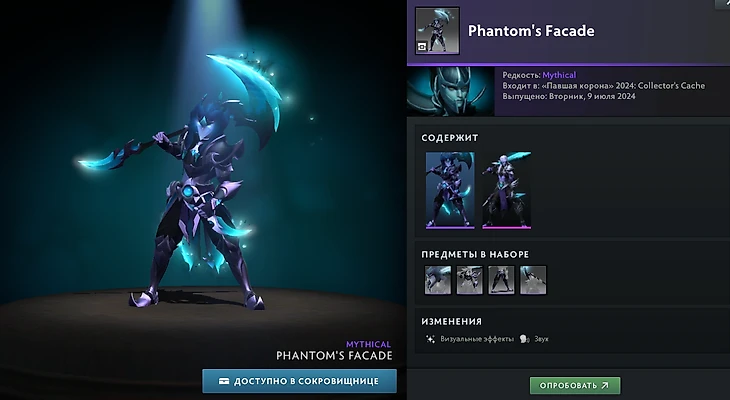Image resolution: width=730 pixels, height=400 pixels.
Task: Choose the first style under Содержит
Action: pyautogui.click(x=450, y=190)
